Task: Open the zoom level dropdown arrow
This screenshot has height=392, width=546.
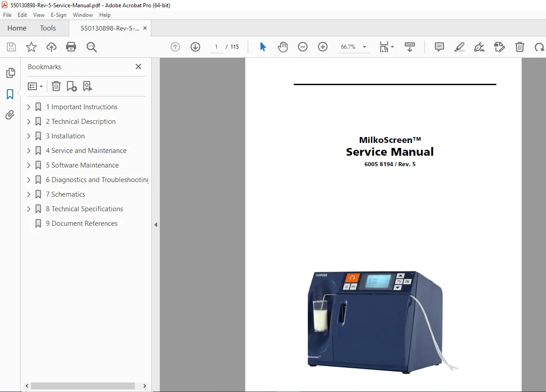Action: [x=365, y=46]
